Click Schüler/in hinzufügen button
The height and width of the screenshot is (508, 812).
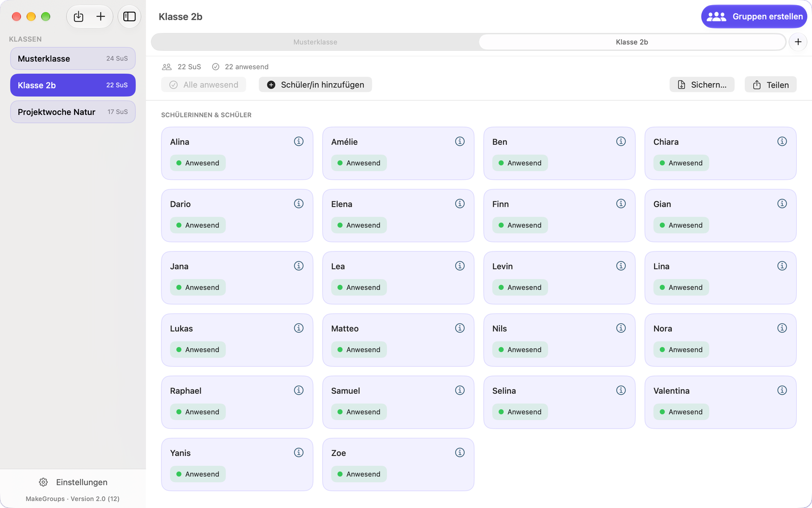click(x=315, y=85)
